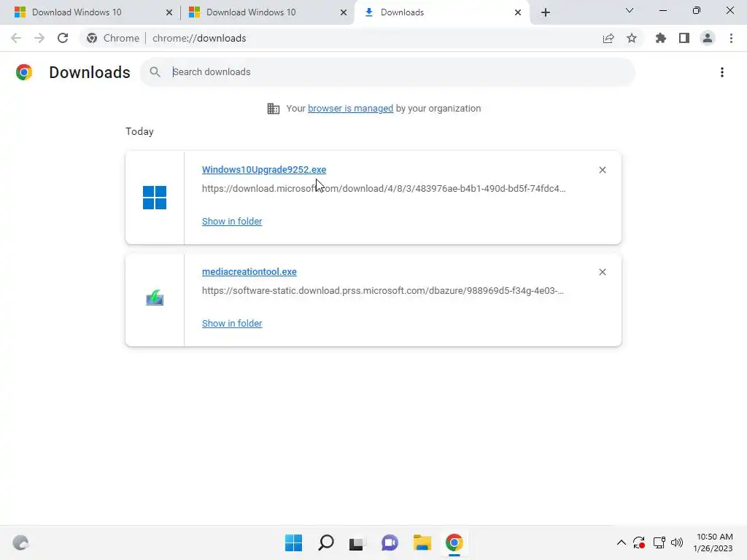This screenshot has height=560, width=747.
Task: Open File Explorer from the taskbar
Action: click(422, 542)
